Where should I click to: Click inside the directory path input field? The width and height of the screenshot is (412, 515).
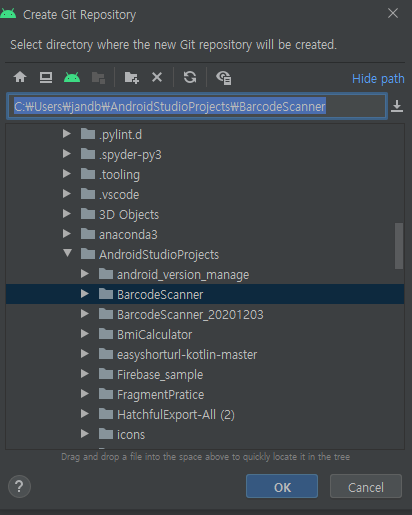pyautogui.click(x=197, y=106)
